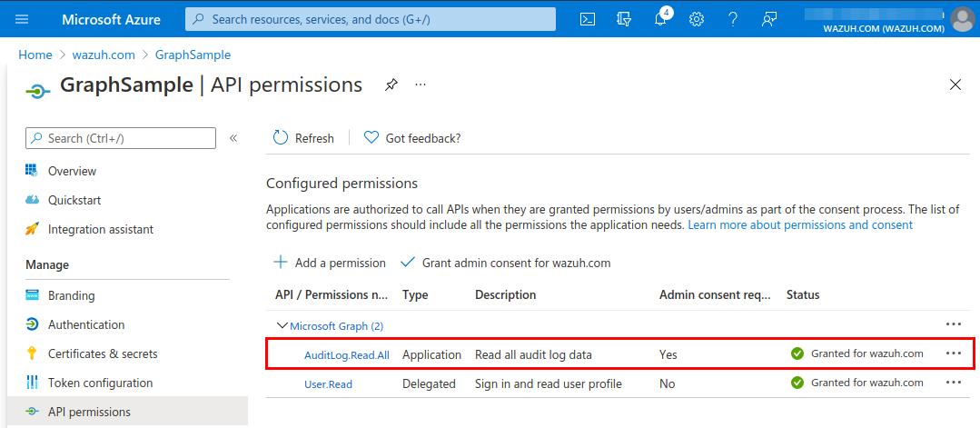Click the Integration assistant rocket icon

tap(32, 229)
